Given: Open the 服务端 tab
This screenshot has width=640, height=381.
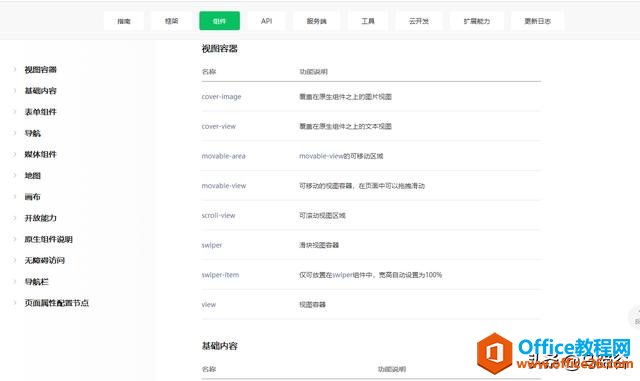Looking at the screenshot, I should point(317,21).
